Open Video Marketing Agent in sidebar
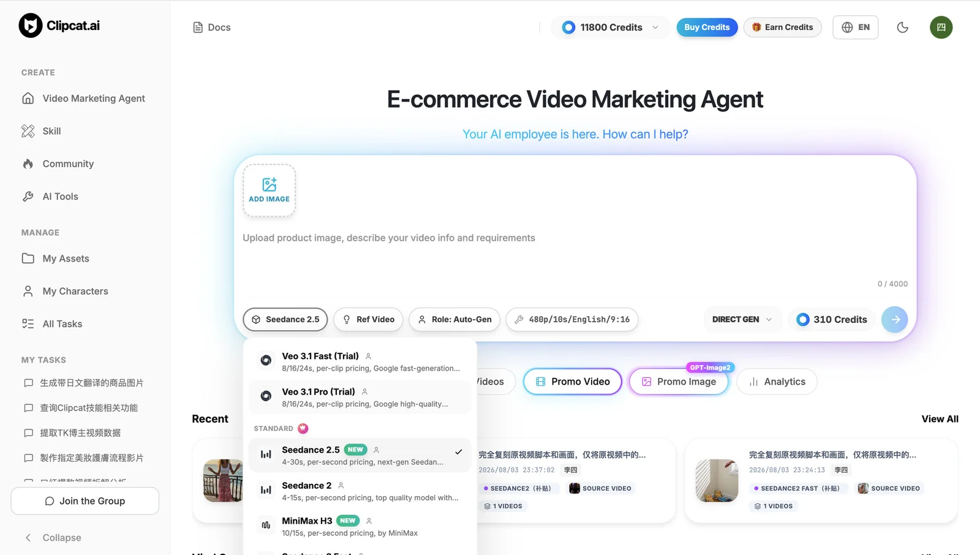 85,99
